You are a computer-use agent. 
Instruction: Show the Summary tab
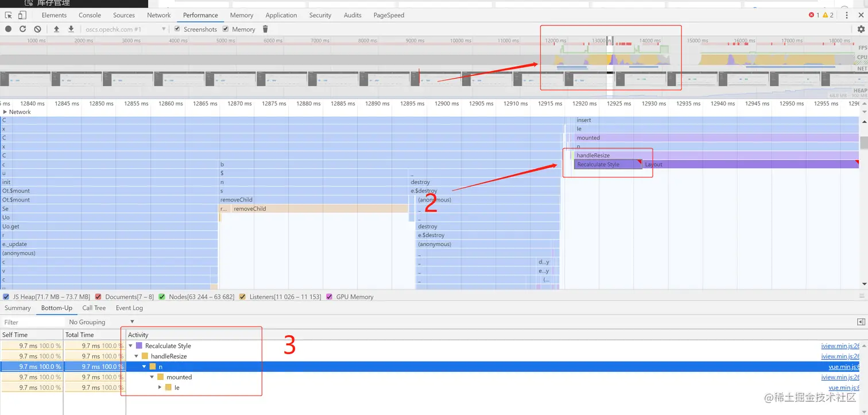pos(18,308)
